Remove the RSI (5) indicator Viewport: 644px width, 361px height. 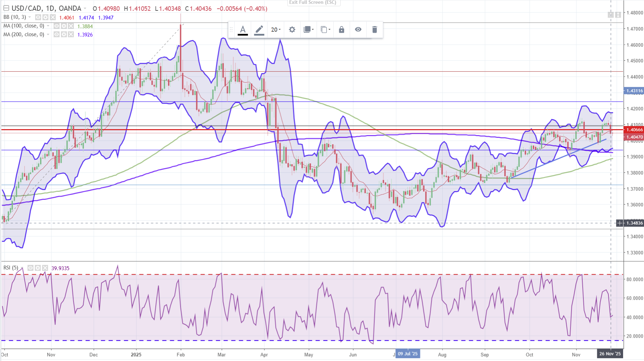pos(45,268)
